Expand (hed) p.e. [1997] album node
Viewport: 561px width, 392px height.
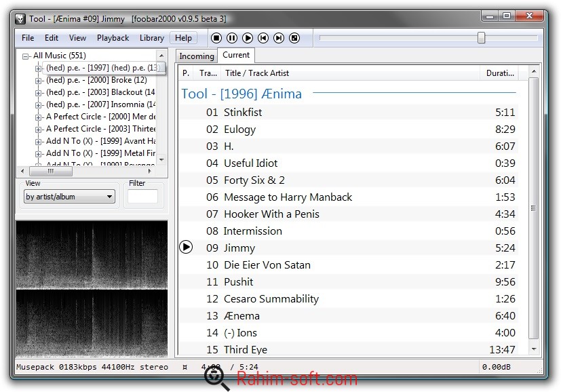coord(38,68)
